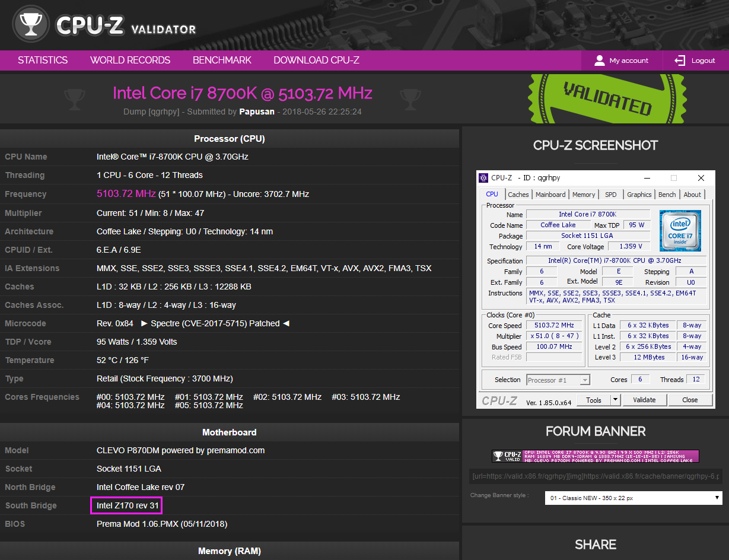Click the CPU-Z app icon in window title
Image resolution: width=729 pixels, height=560 pixels.
(483, 178)
